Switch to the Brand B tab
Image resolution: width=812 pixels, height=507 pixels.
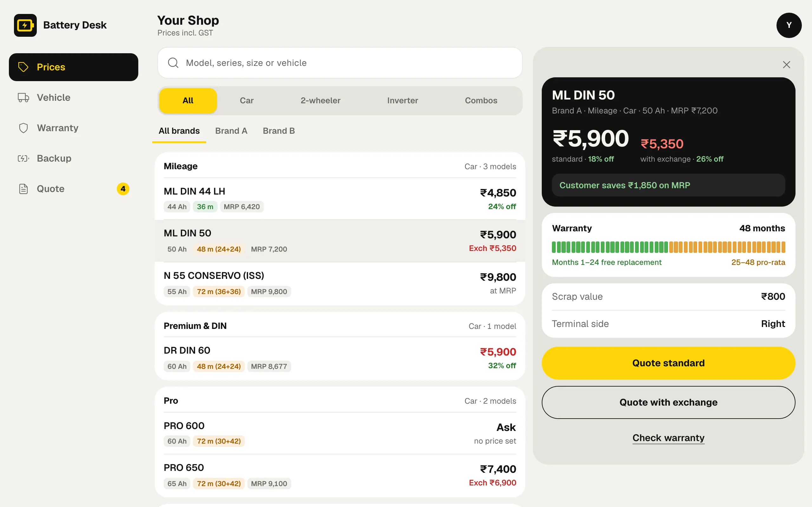pos(279,131)
